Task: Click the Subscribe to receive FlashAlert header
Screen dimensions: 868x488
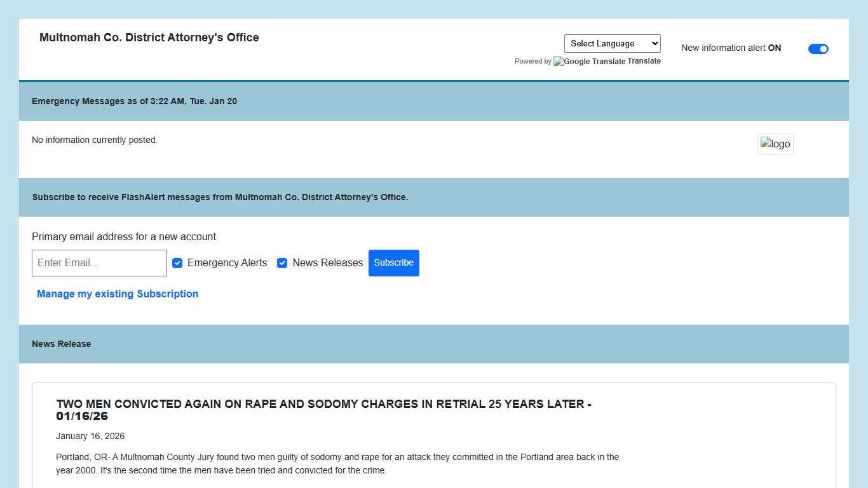Action: (220, 197)
